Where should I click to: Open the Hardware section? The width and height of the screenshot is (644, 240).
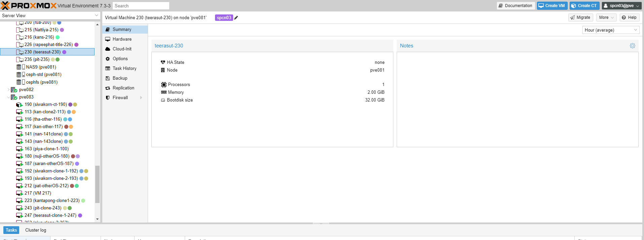(x=125, y=39)
